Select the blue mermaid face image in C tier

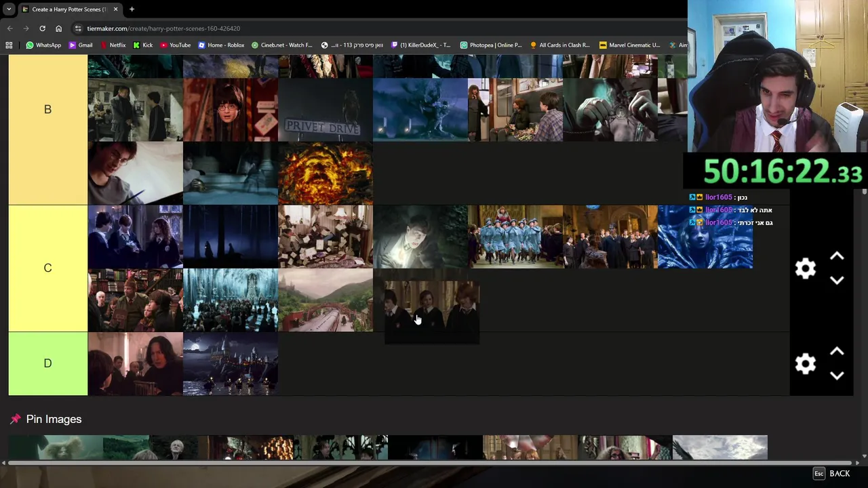pyautogui.click(x=705, y=237)
